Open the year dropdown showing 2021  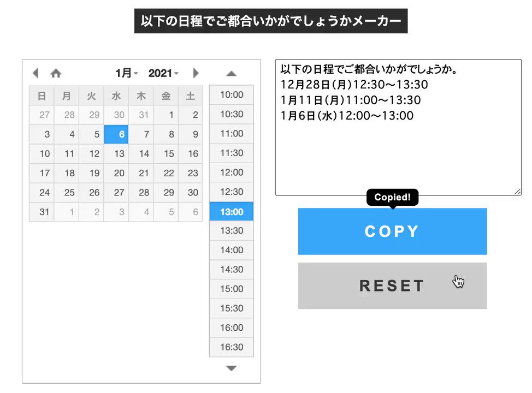[x=163, y=73]
